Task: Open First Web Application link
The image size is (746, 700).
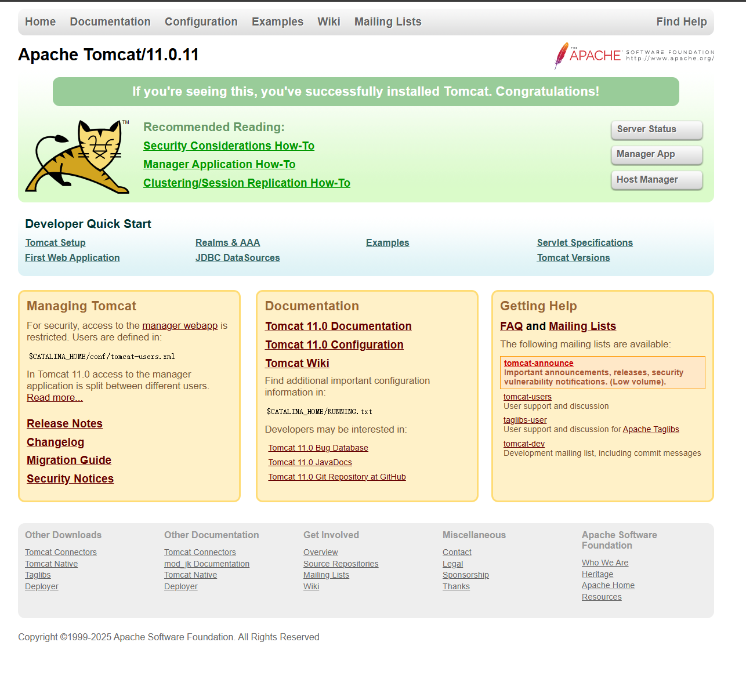Action: coord(73,257)
